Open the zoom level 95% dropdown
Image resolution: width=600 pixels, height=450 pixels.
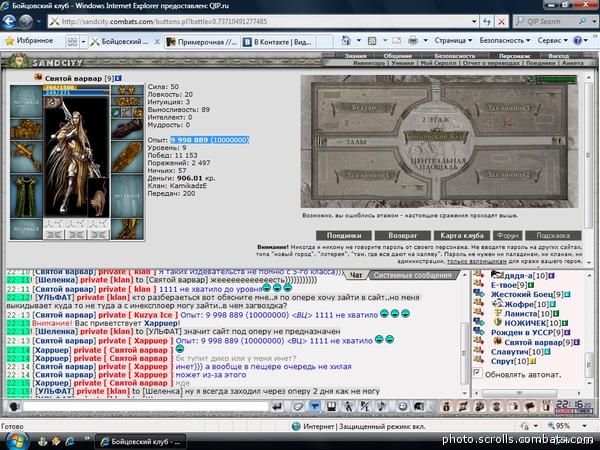584,426
